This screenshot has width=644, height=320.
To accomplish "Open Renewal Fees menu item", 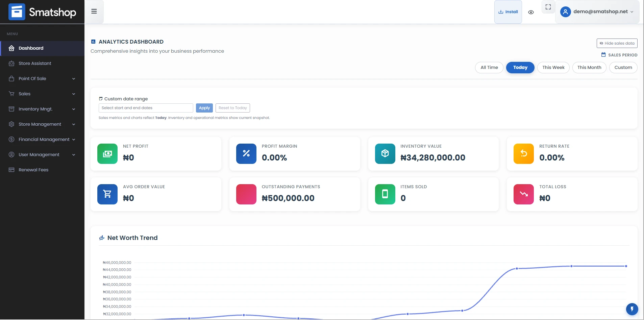I will coord(42,170).
